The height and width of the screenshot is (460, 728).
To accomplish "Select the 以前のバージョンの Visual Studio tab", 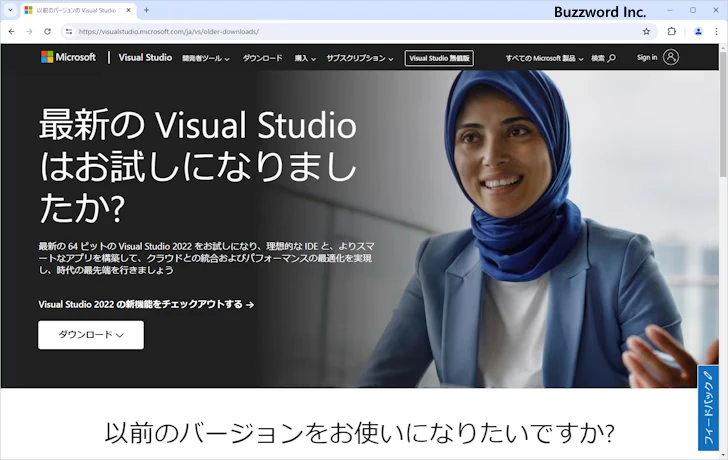I will (x=78, y=10).
